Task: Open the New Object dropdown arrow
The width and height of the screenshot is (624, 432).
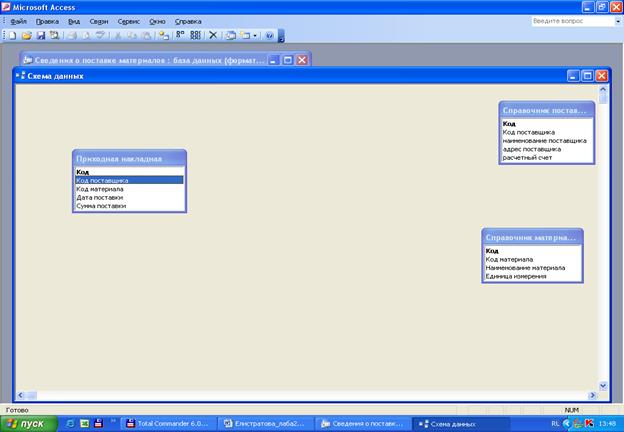Action: coord(255,36)
